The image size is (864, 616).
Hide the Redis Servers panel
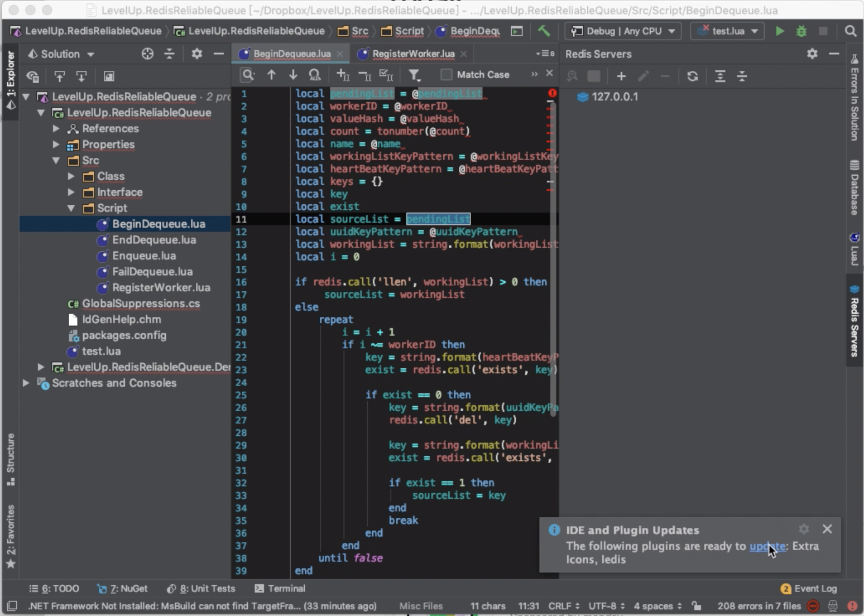click(x=834, y=54)
